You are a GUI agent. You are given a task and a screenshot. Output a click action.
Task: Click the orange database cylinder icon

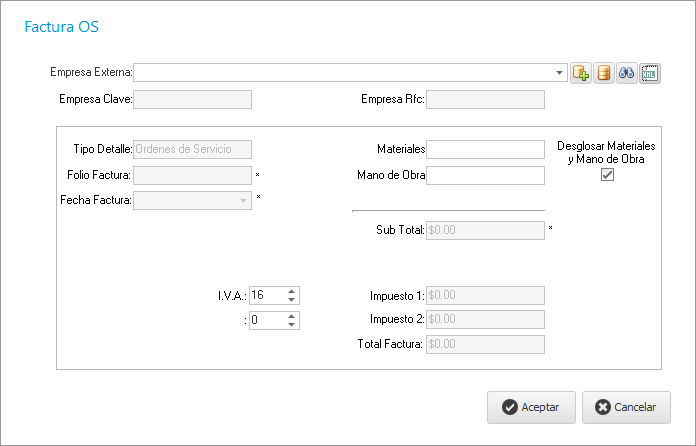[604, 73]
